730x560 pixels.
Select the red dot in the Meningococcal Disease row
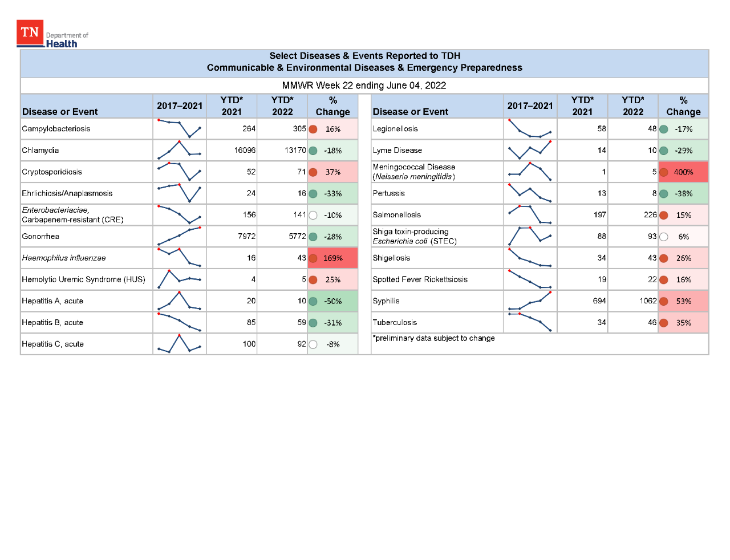point(664,172)
